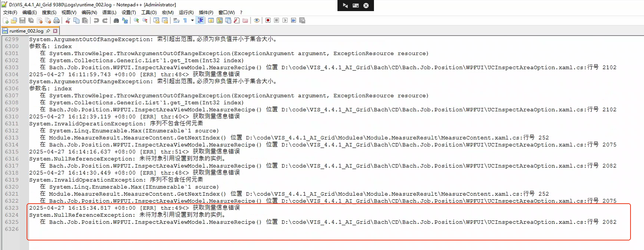This screenshot has height=250, width=644.
Task: Close the runtime_002.log tab with its X
Action: 55,31
